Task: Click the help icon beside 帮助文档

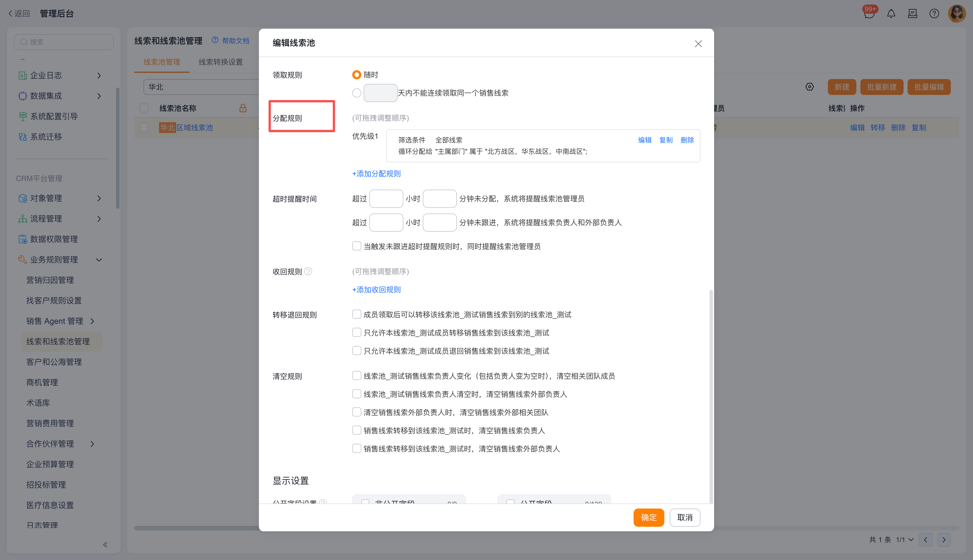Action: 215,40
